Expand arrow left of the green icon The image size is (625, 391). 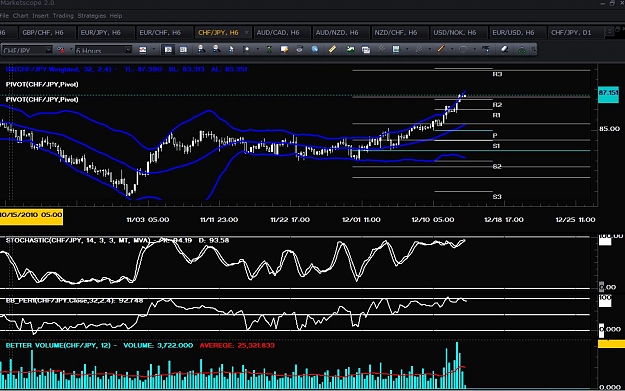258,49
